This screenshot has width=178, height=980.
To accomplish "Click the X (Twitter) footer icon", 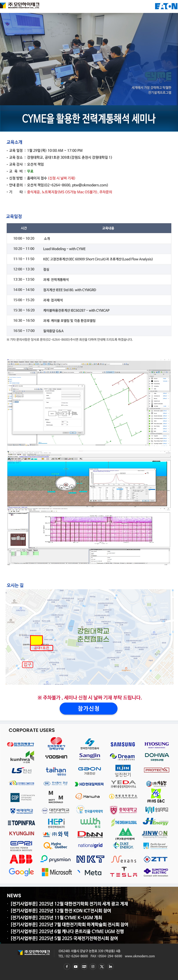I will pyautogui.click(x=102, y=966).
